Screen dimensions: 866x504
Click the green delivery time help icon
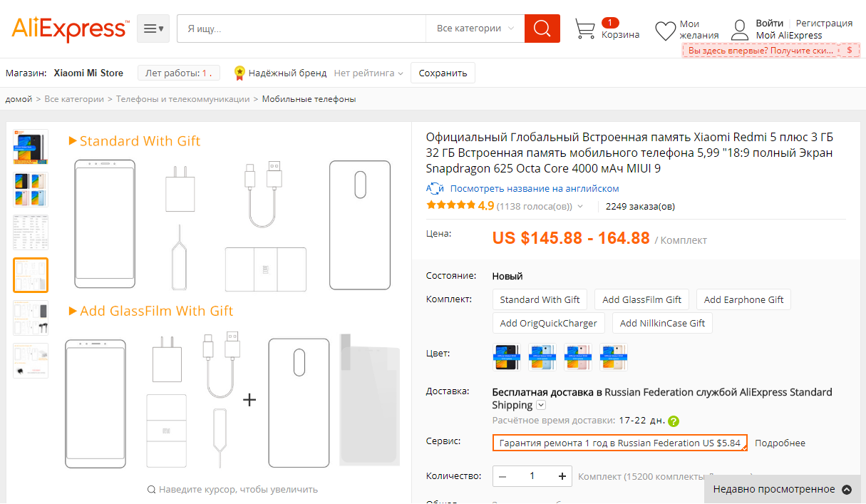pos(674,421)
